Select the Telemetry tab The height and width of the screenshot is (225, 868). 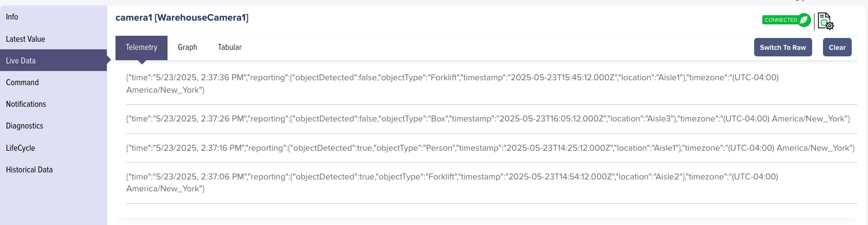pyautogui.click(x=142, y=48)
